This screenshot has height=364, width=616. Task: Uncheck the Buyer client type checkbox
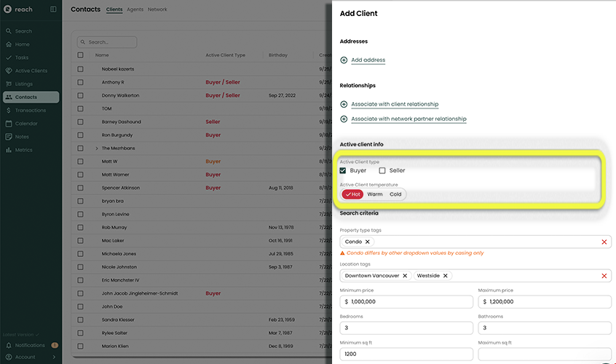click(x=343, y=170)
